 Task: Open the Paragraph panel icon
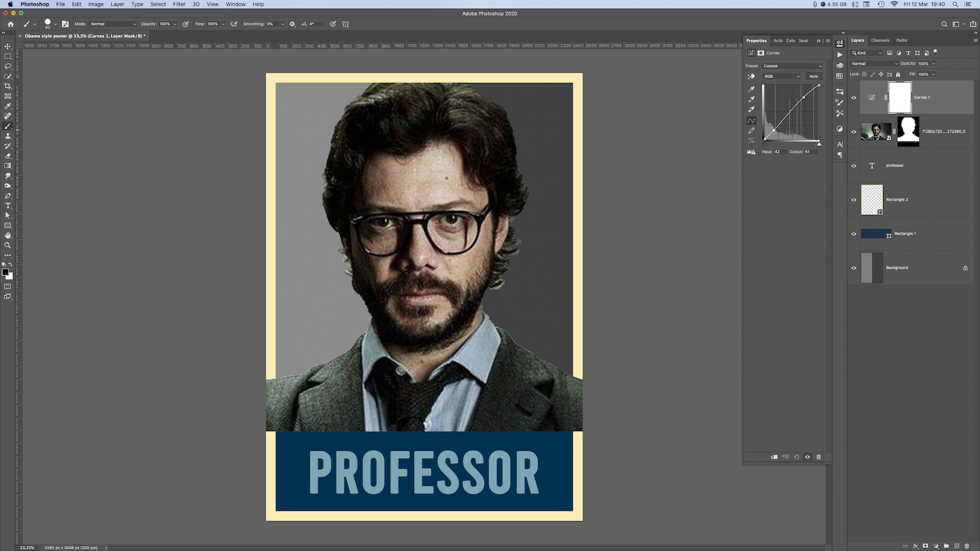click(840, 155)
